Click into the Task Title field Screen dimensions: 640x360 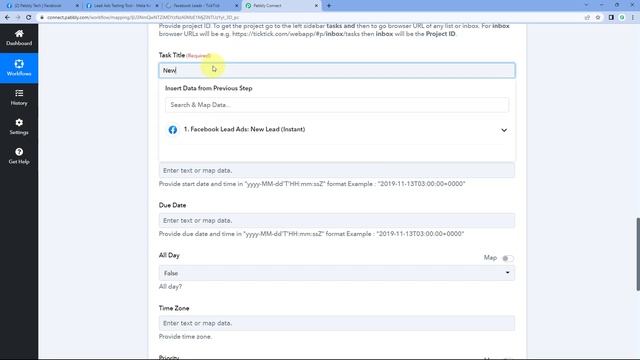337,70
